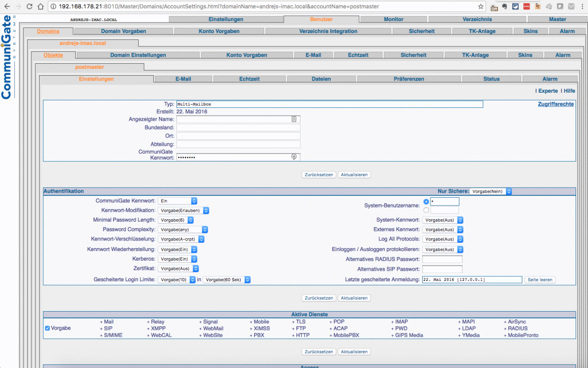
Task: Toggle the Vorgabe checkbox for Aktive Dienste
Action: coord(47,329)
